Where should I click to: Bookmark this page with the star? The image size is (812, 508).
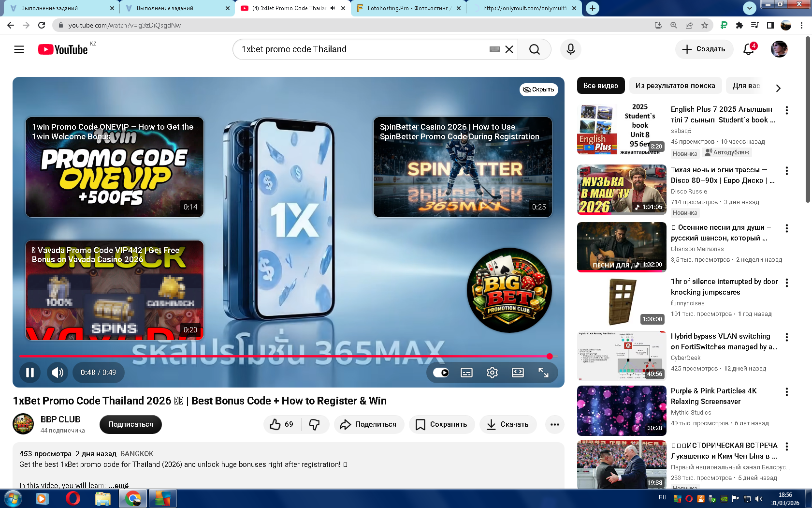pyautogui.click(x=705, y=25)
